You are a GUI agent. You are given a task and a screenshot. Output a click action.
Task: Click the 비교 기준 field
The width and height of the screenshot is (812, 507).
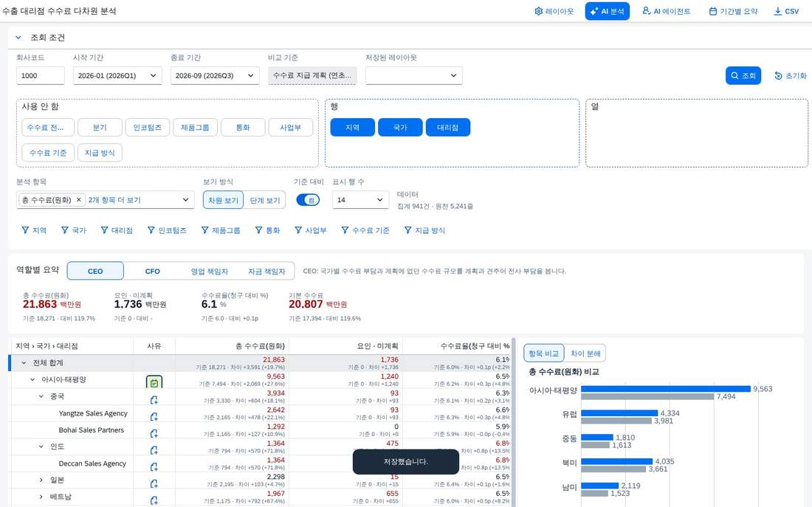[312, 75]
